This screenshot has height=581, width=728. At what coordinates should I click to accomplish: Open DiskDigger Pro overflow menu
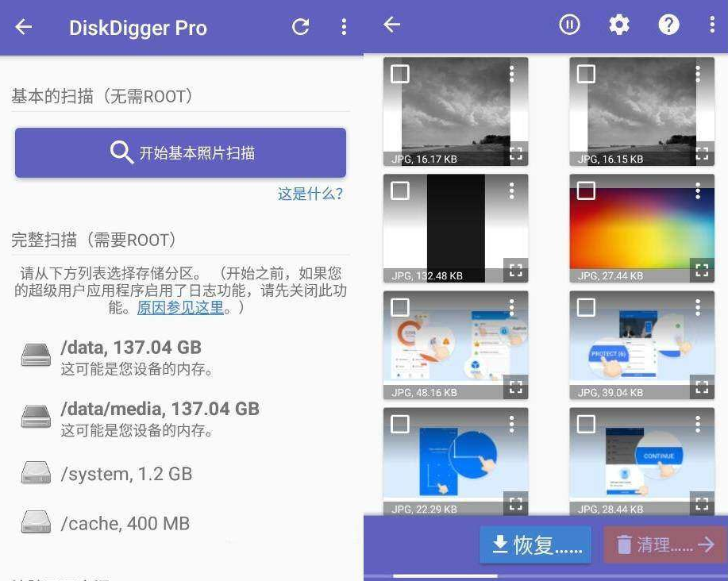coord(344,26)
